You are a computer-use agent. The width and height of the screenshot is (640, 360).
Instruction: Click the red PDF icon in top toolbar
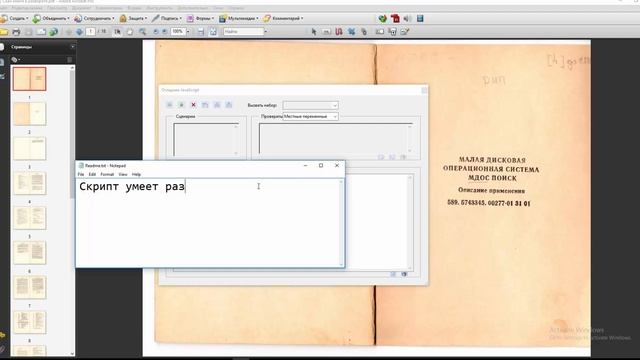[x=395, y=18]
